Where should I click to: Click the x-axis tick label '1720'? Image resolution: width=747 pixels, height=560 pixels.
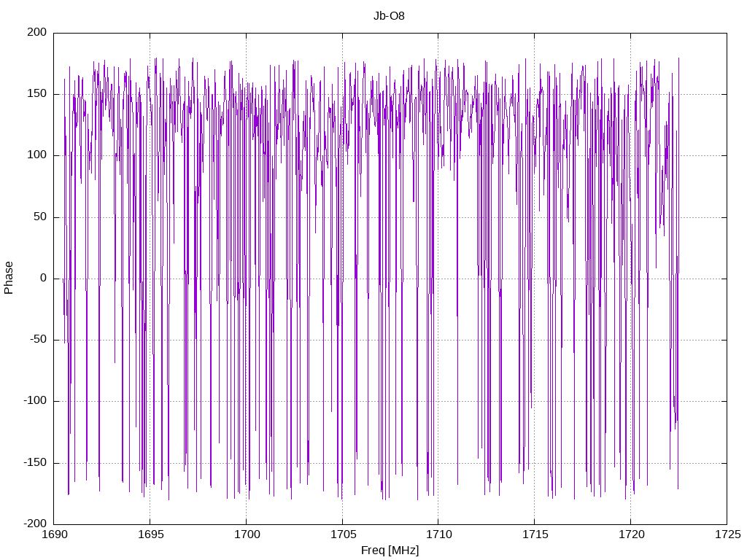(x=631, y=534)
